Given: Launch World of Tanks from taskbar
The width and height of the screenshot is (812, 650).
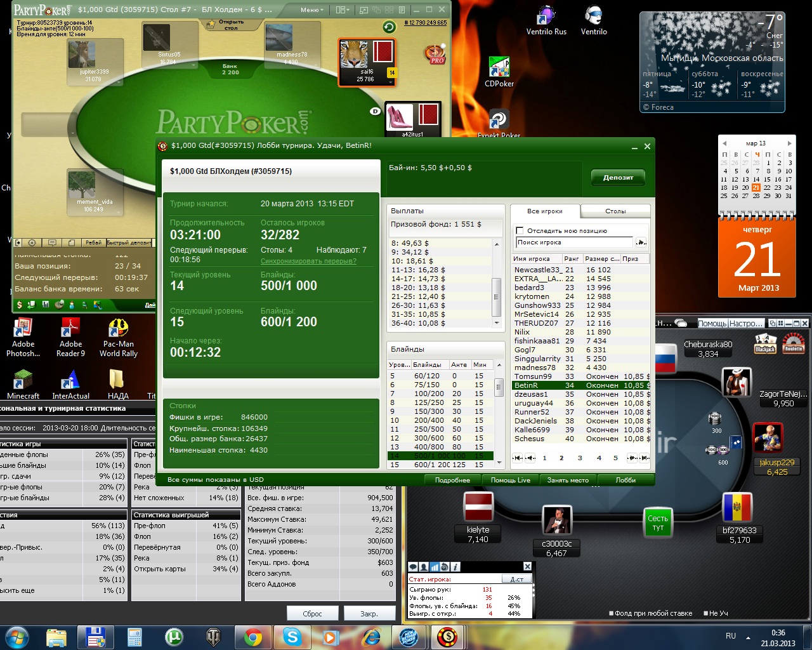Looking at the screenshot, I should tap(213, 636).
